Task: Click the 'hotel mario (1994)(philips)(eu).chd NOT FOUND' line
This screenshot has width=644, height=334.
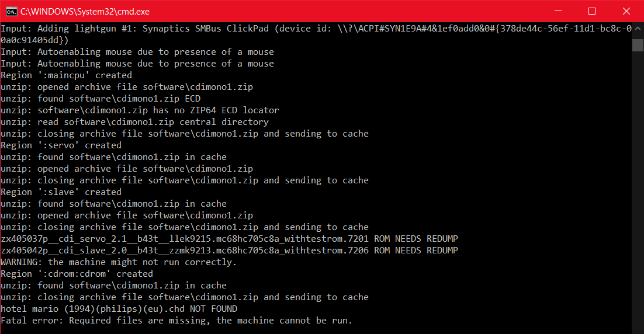Action: (x=119, y=309)
